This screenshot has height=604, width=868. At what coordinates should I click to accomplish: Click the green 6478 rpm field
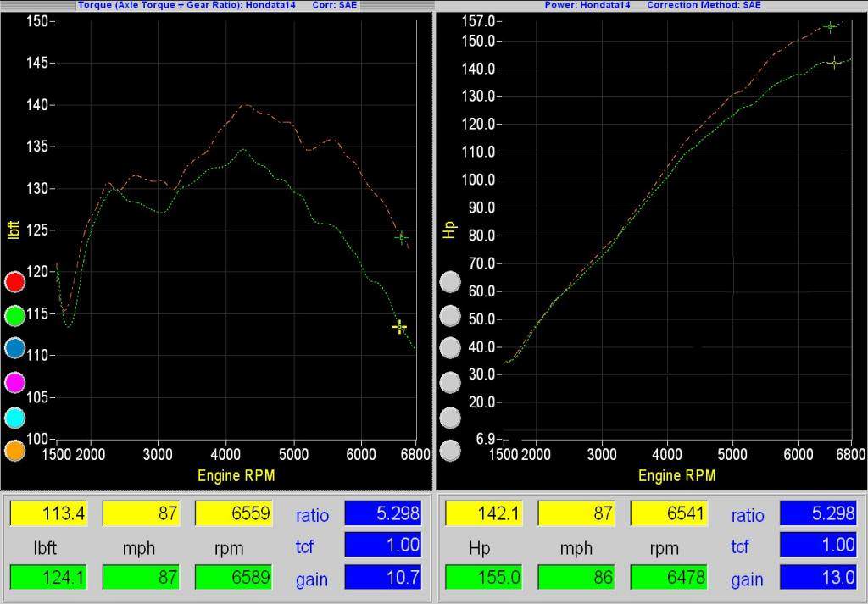(669, 579)
